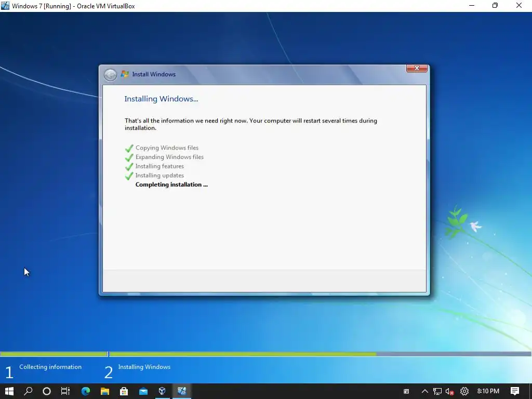Open taskbar Search magnifier

click(28, 391)
